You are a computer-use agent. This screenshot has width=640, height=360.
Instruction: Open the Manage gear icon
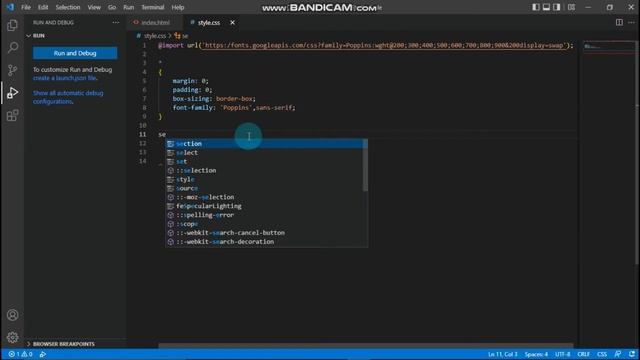(x=12, y=337)
